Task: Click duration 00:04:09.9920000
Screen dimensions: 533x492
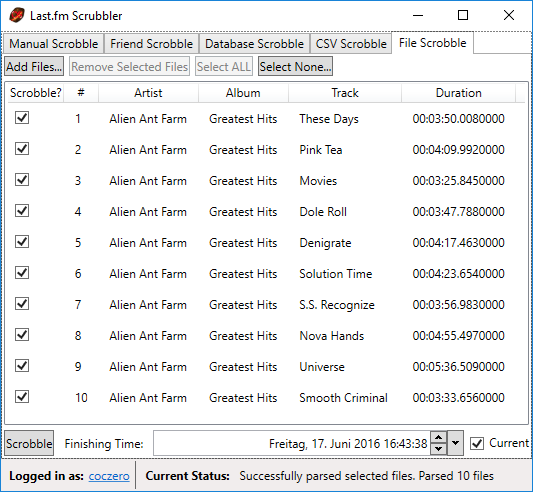Action: point(459,150)
